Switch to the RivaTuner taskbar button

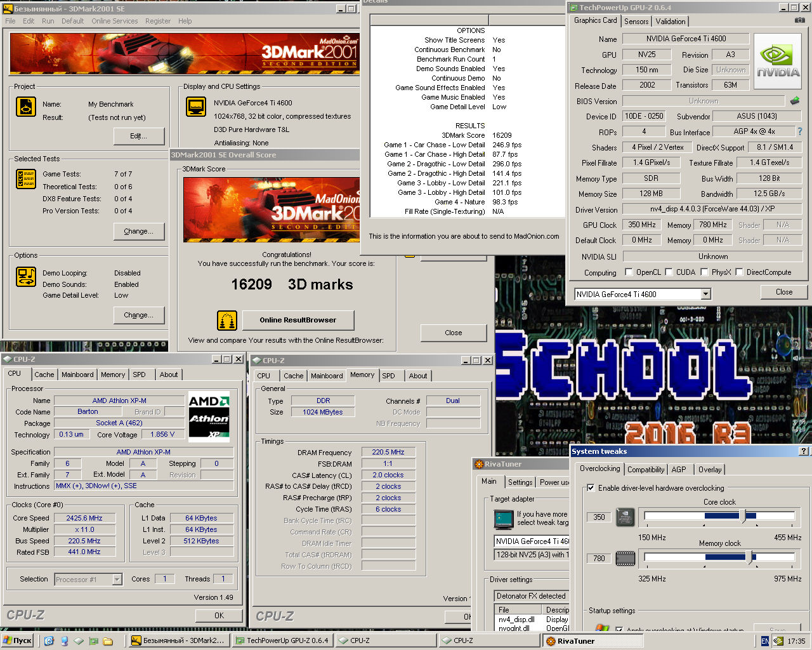pyautogui.click(x=593, y=641)
